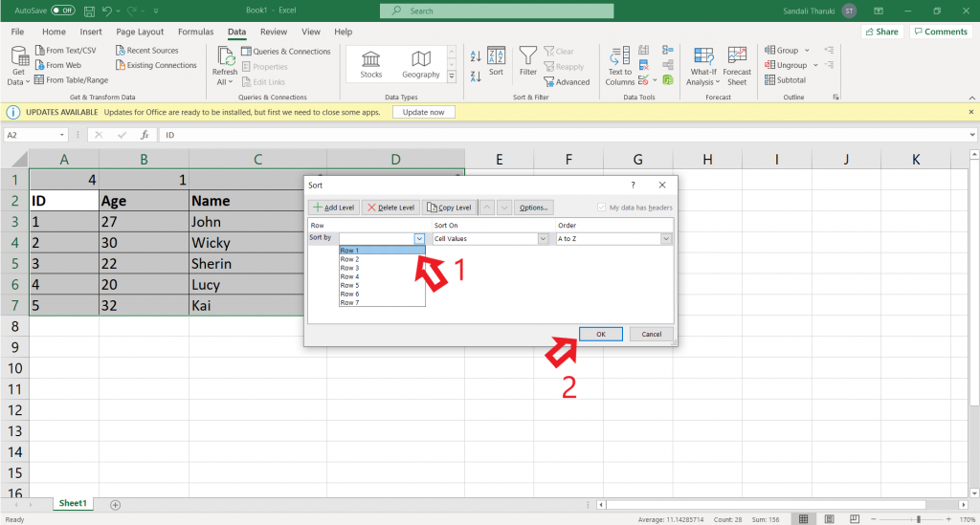Open sort Options button
The image size is (980, 525).
point(533,208)
